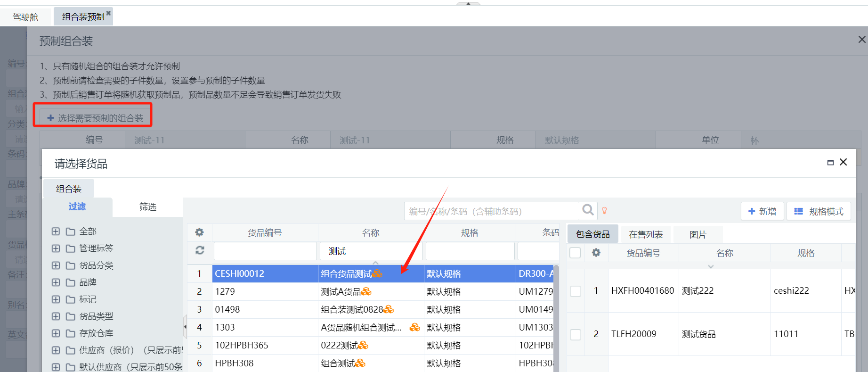
Task: Click combo icon beside A货品随机组合测试
Action: 414,327
